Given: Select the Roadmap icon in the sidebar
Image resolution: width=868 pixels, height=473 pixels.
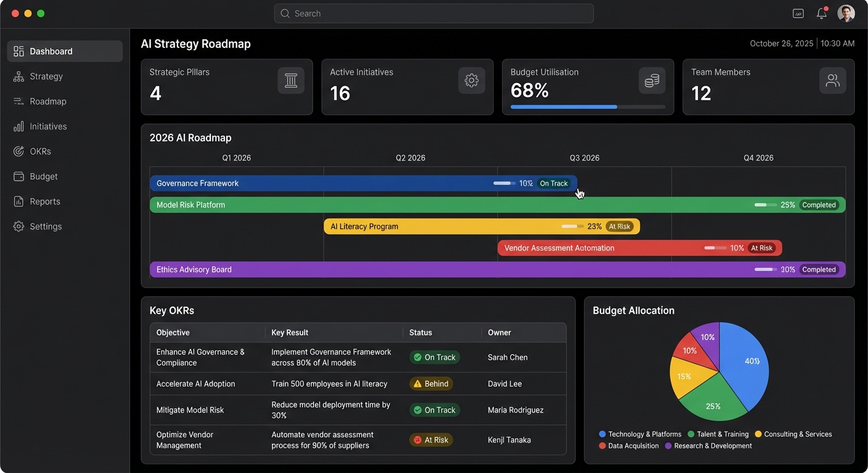Looking at the screenshot, I should (19, 101).
